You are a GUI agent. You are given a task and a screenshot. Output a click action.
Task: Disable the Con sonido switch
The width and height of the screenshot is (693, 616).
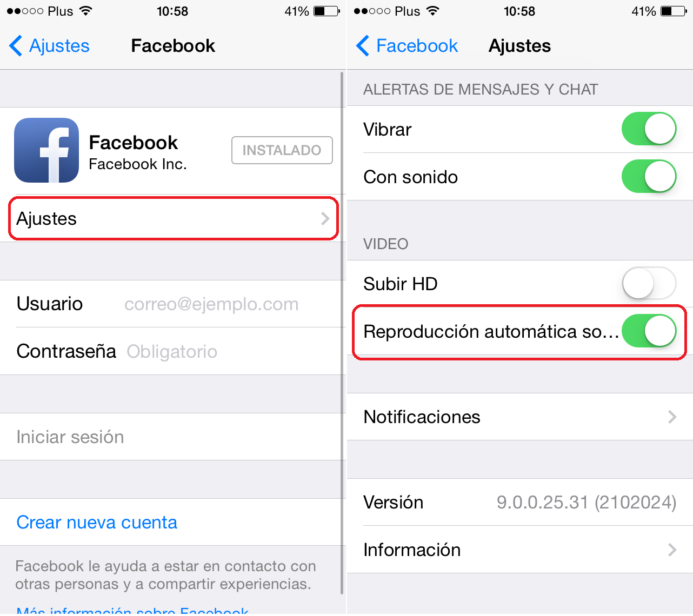[x=649, y=177]
